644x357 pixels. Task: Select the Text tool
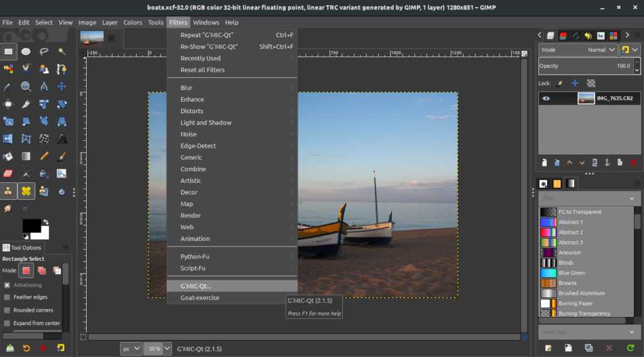[x=62, y=138]
